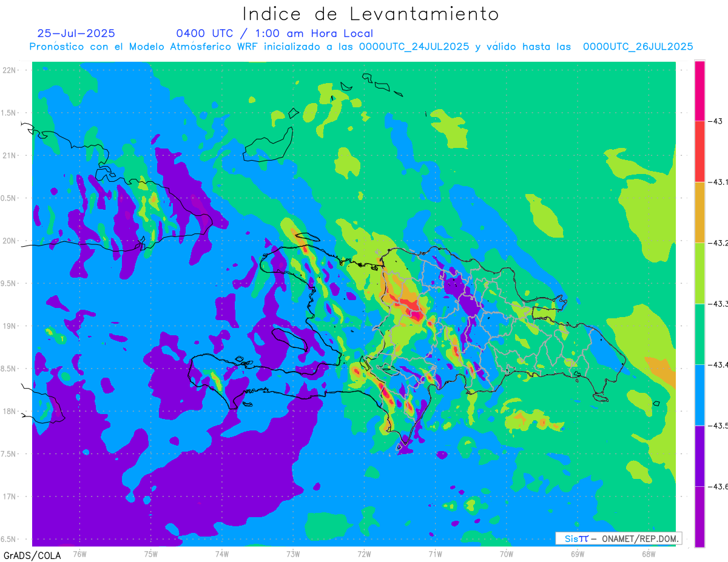Click the orange swatch in the color bar

(699, 212)
